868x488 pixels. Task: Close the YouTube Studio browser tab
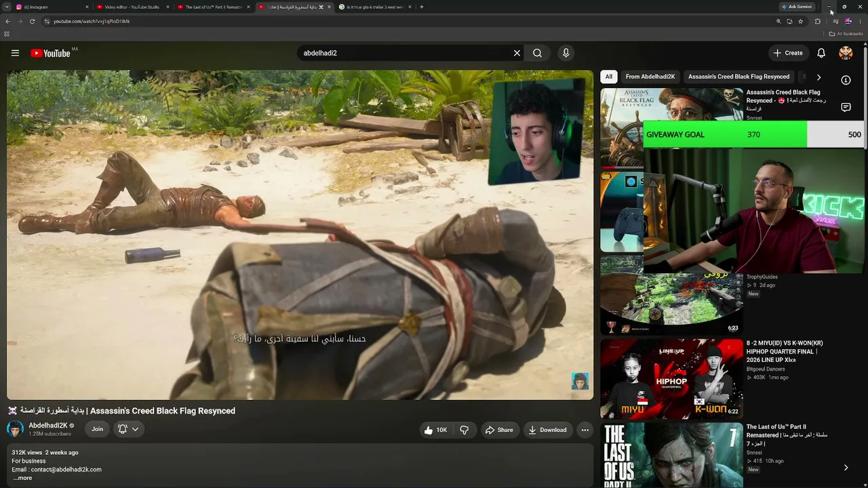[x=167, y=7]
